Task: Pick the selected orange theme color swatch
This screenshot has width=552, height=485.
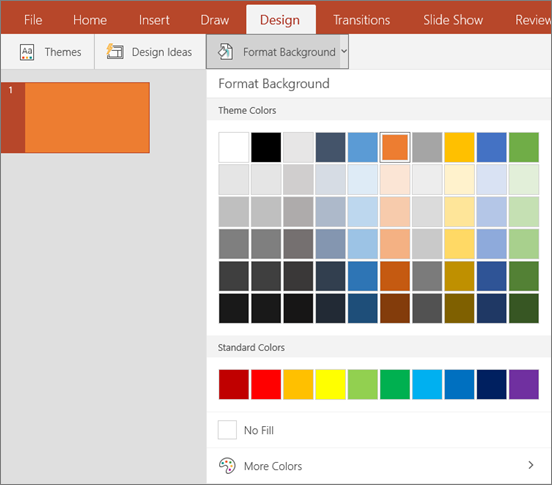Action: (395, 147)
